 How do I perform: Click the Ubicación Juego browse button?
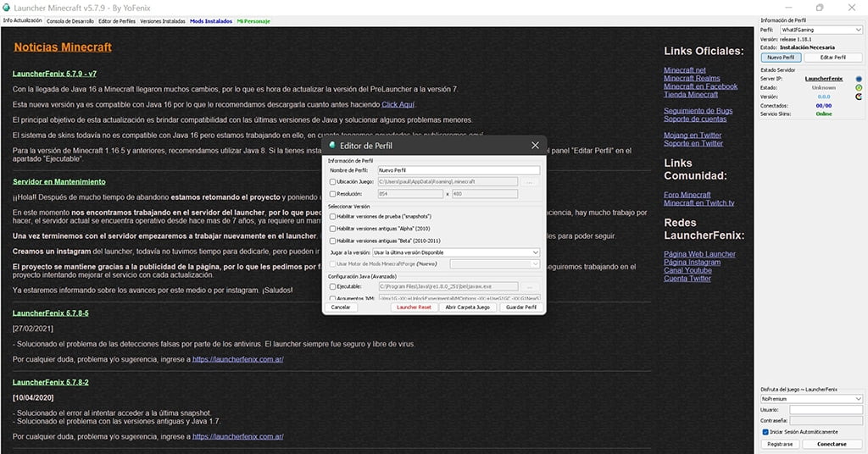[530, 182]
